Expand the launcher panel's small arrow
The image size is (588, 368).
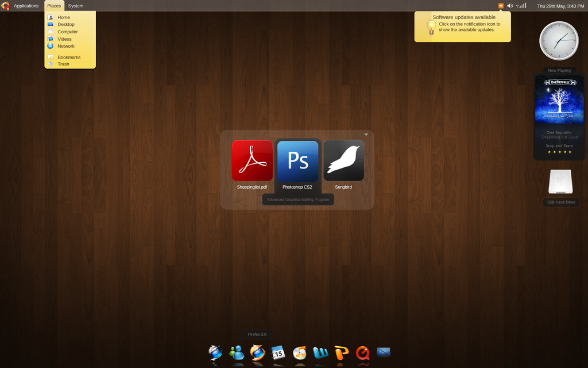pyautogui.click(x=366, y=135)
